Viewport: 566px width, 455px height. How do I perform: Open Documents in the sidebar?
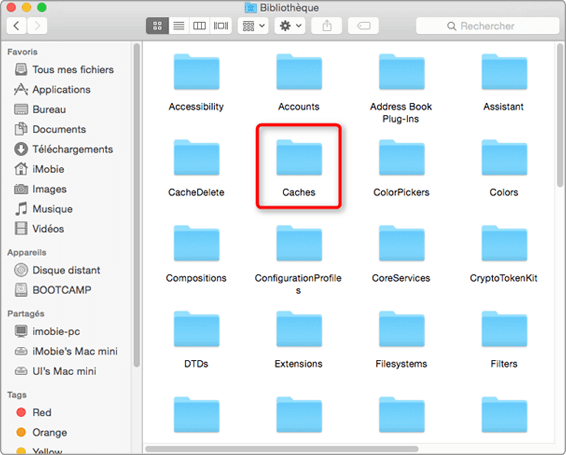pos(50,129)
